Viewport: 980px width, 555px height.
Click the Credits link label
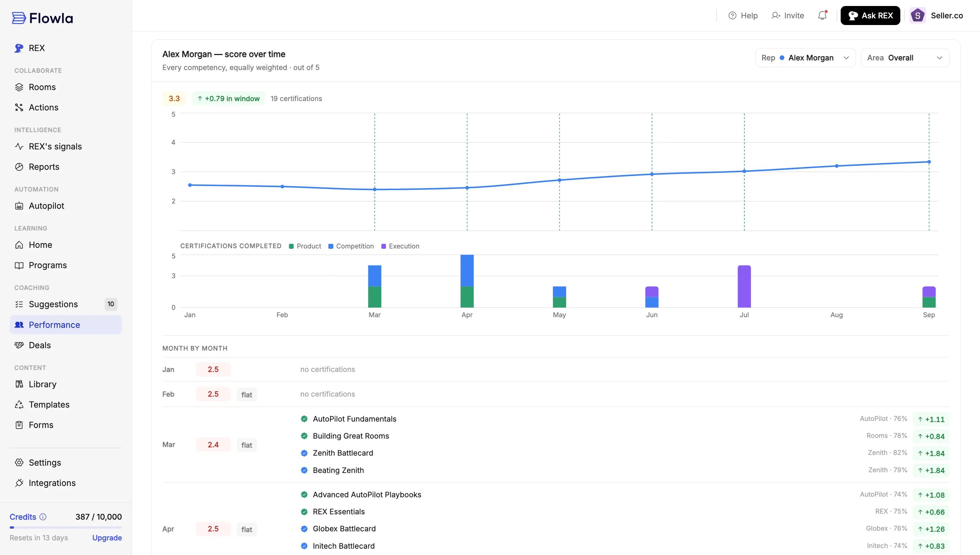coord(23,517)
